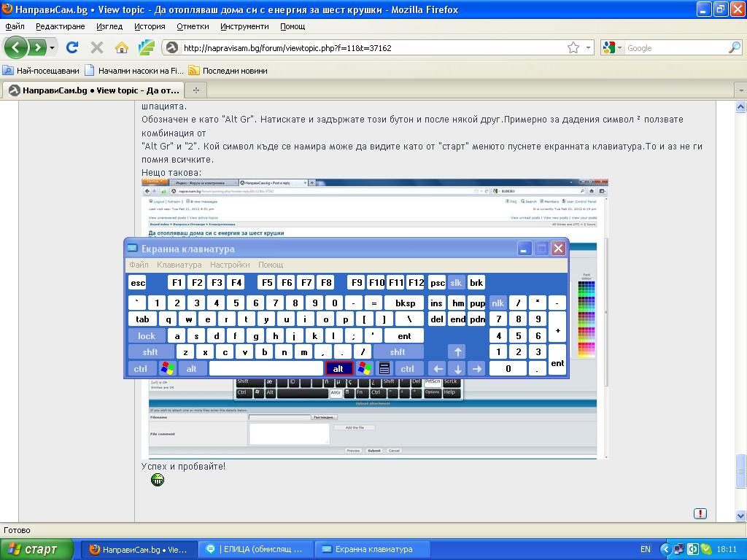Click the tab key on keyboard
The width and height of the screenshot is (747, 560).
click(142, 319)
